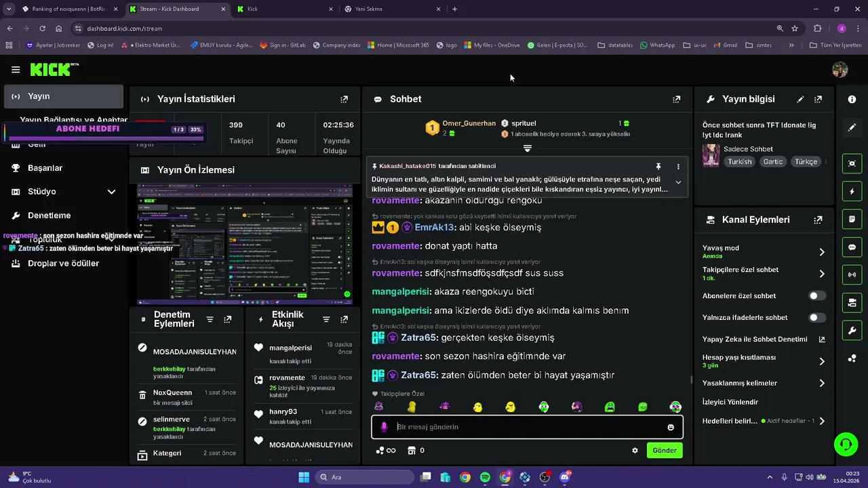Open Başarılar in left sidebar

coord(45,168)
